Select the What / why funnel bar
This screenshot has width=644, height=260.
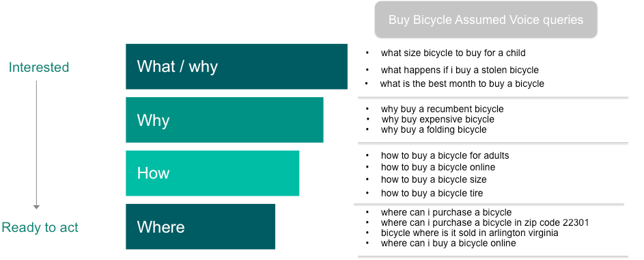236,66
